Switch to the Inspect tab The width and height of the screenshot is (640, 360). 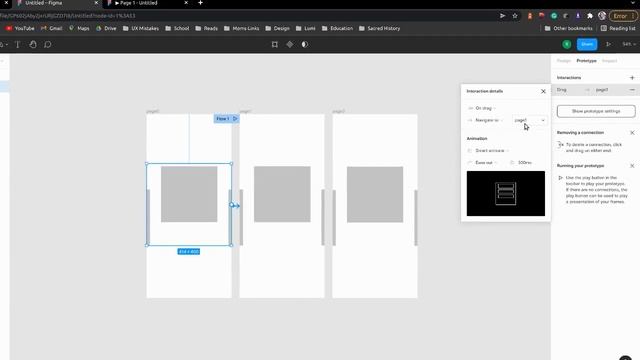pyautogui.click(x=609, y=61)
